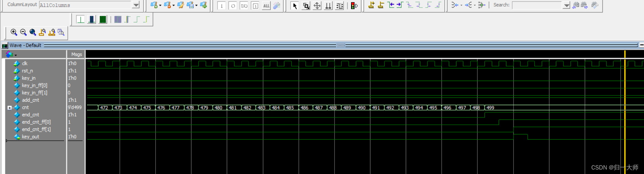Find previous falling edge
644x174 pixels.
coord(409,5)
